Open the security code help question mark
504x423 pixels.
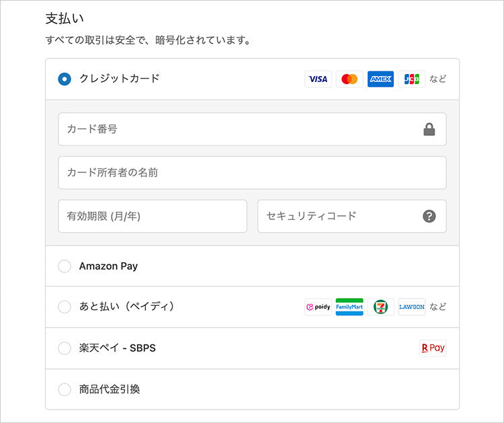[429, 217]
